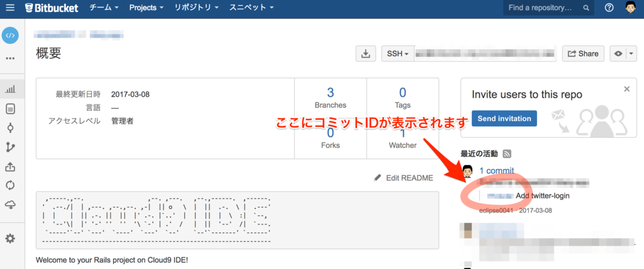Open the source file sidebar icon

point(10,108)
